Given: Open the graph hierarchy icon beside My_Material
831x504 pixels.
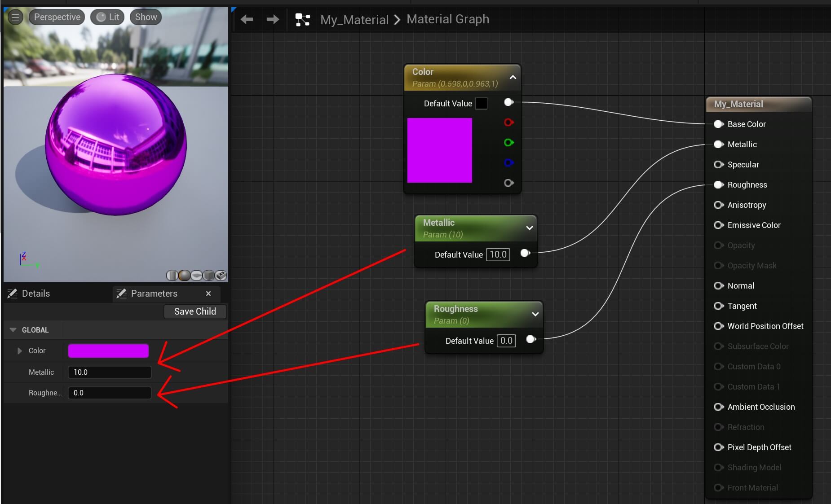Looking at the screenshot, I should coord(303,19).
